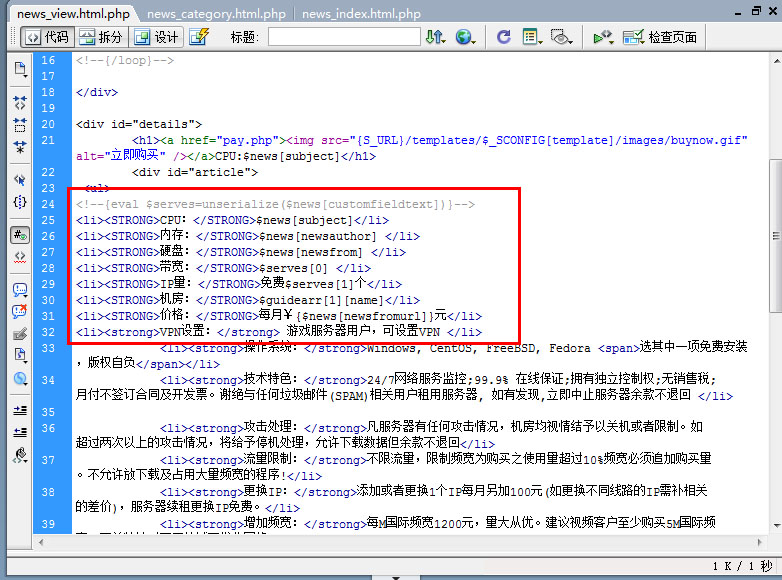Click horizontal scrollbar left arrow
Viewport: 782px width, 580px height.
41,542
